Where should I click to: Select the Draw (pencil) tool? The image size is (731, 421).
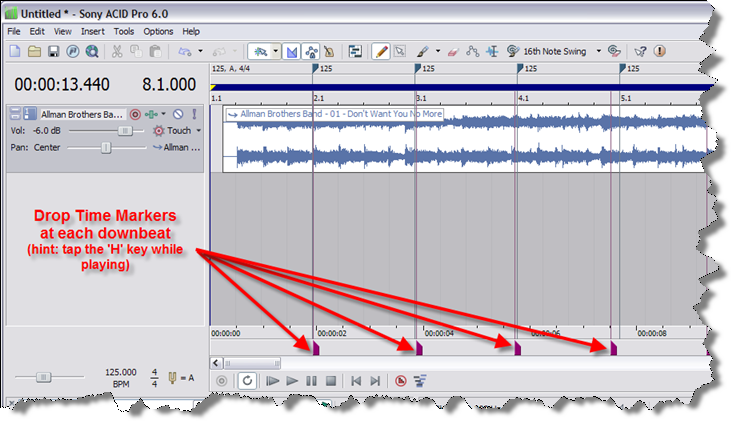click(380, 51)
